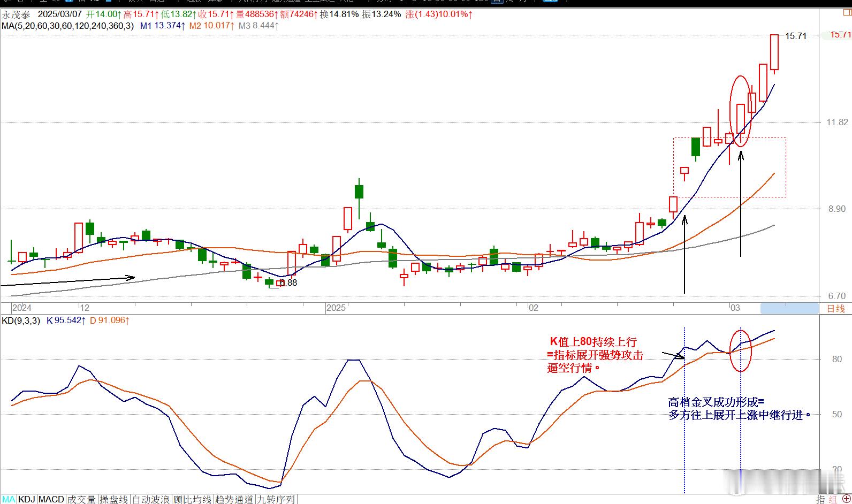Image resolution: width=852 pixels, height=504 pixels.
Task: Open the MACD indicator tab
Action: (51, 499)
